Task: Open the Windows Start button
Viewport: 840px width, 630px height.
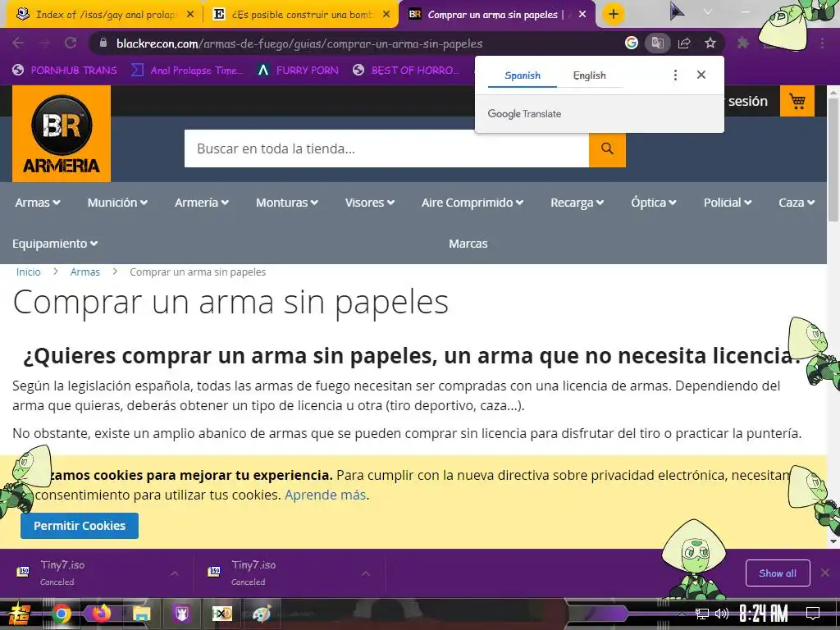Action: tap(18, 614)
